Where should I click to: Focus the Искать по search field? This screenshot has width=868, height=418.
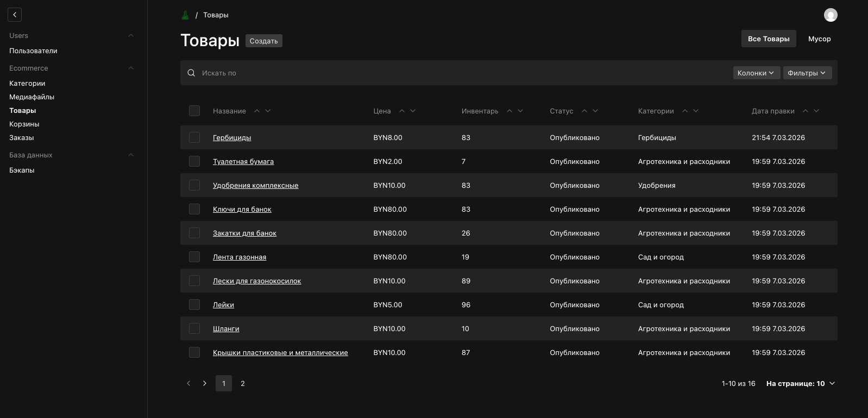(435, 73)
